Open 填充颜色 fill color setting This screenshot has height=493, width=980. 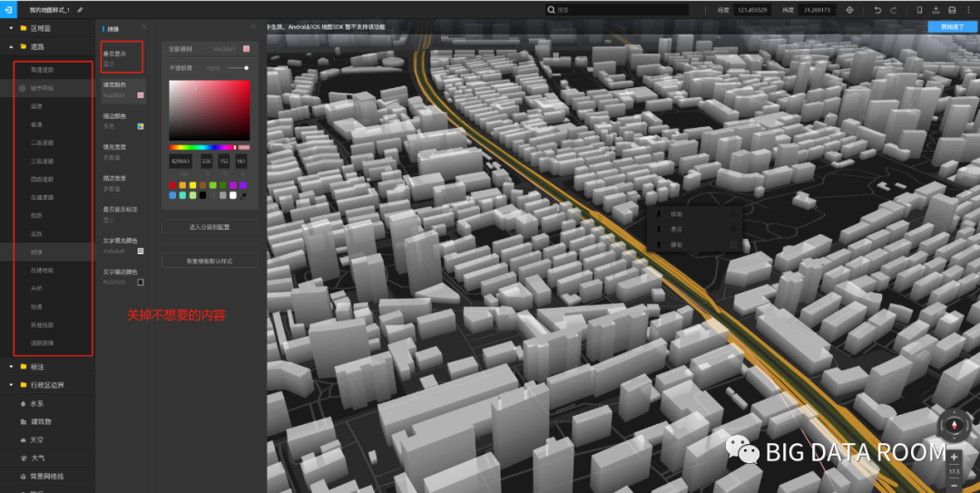click(123, 90)
